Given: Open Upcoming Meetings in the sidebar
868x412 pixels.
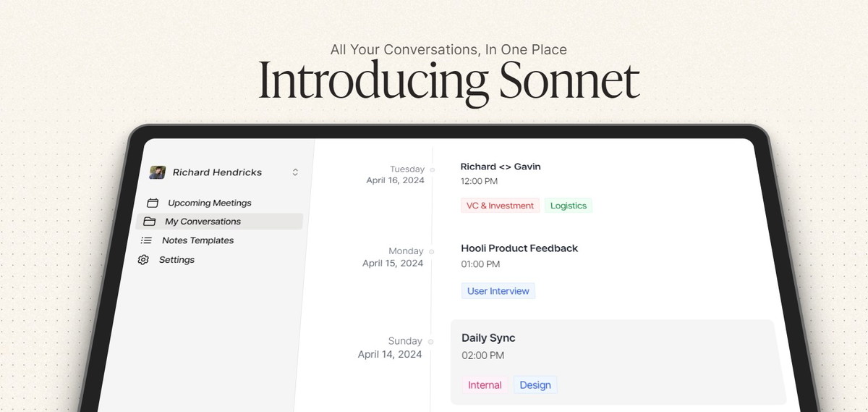Looking at the screenshot, I should coord(210,203).
